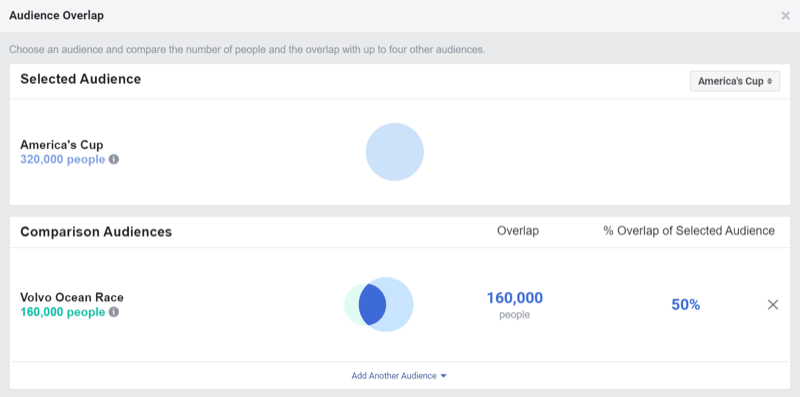Click the America's Cup audience name
This screenshot has width=800, height=397.
[x=62, y=145]
